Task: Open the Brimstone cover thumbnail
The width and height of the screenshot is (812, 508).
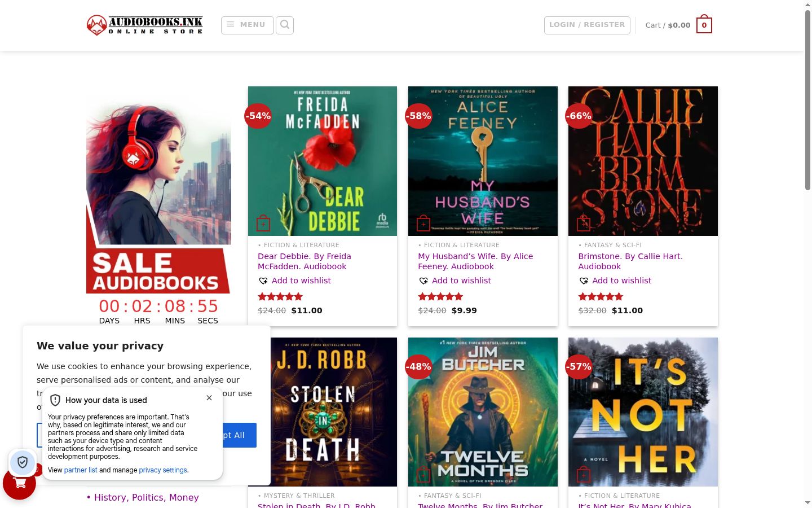Action: pos(643,161)
